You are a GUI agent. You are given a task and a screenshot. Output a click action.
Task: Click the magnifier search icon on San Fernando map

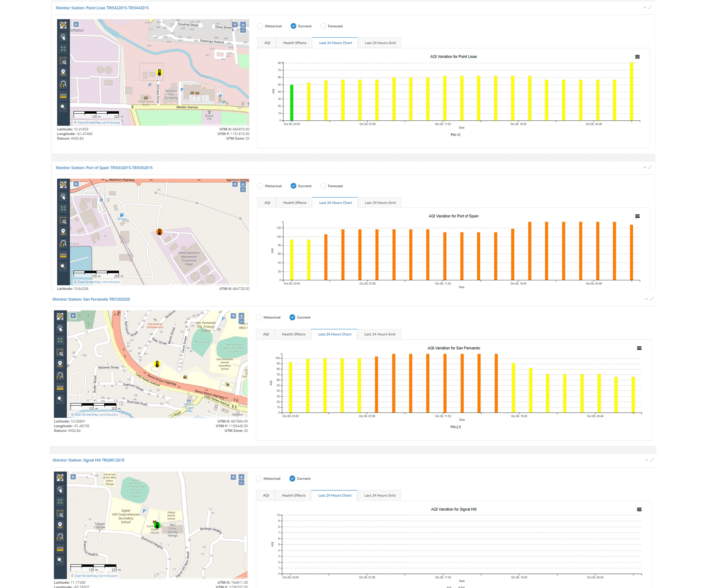pos(60,399)
